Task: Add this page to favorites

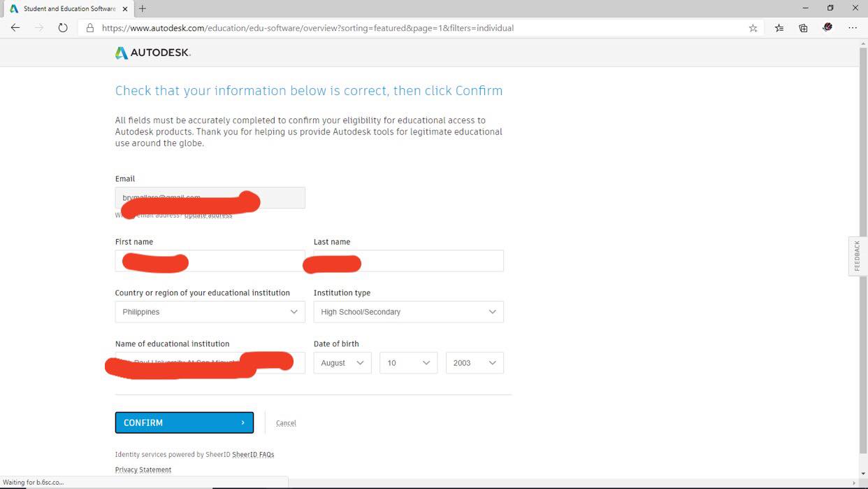Action: click(x=753, y=28)
